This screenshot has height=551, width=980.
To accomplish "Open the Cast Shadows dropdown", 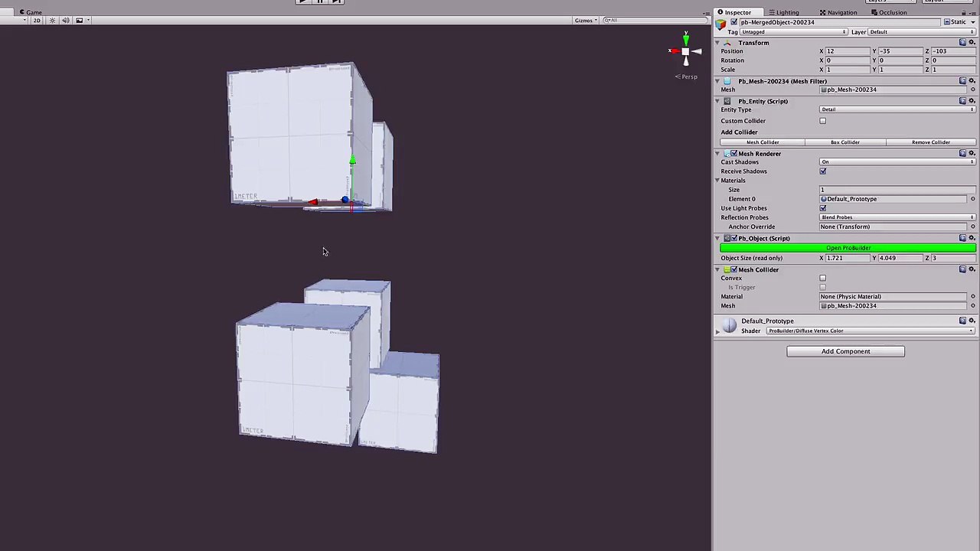I will (x=897, y=162).
